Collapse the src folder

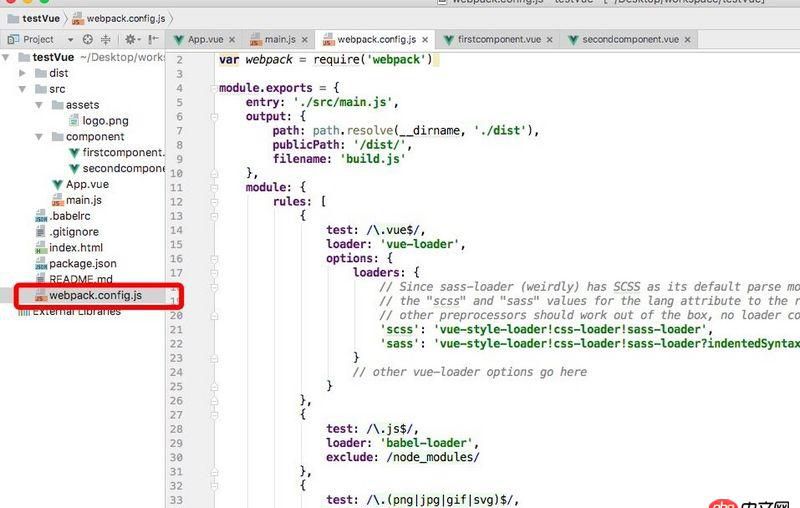22,89
